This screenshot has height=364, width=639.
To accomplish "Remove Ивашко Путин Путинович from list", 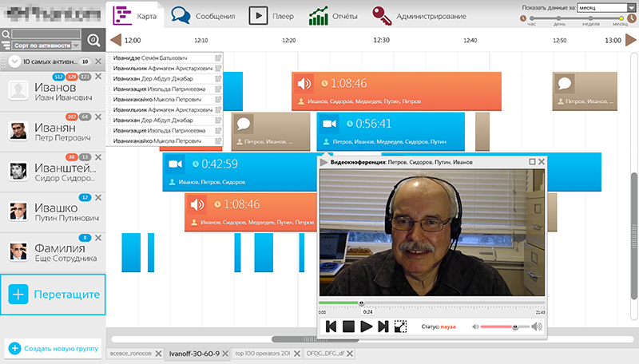I will coord(98,197).
